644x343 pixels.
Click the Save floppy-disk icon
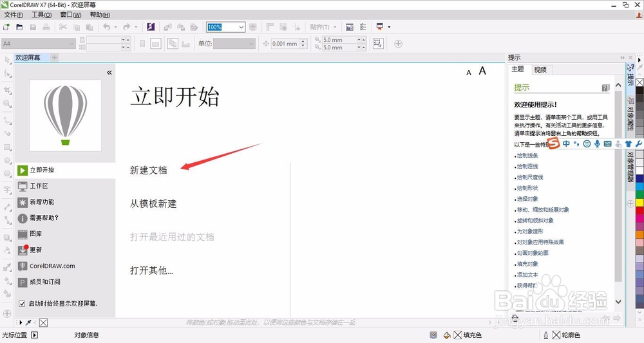click(33, 27)
